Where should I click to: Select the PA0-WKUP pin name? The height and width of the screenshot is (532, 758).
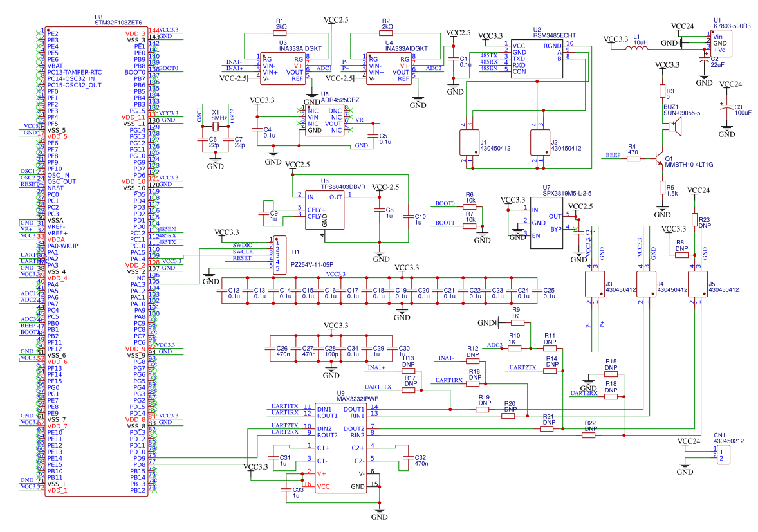[63, 246]
